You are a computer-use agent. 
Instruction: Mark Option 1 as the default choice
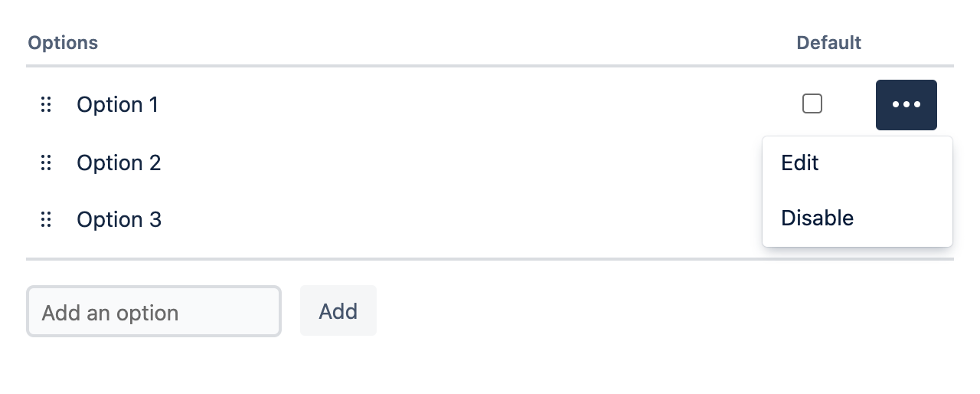(x=812, y=103)
